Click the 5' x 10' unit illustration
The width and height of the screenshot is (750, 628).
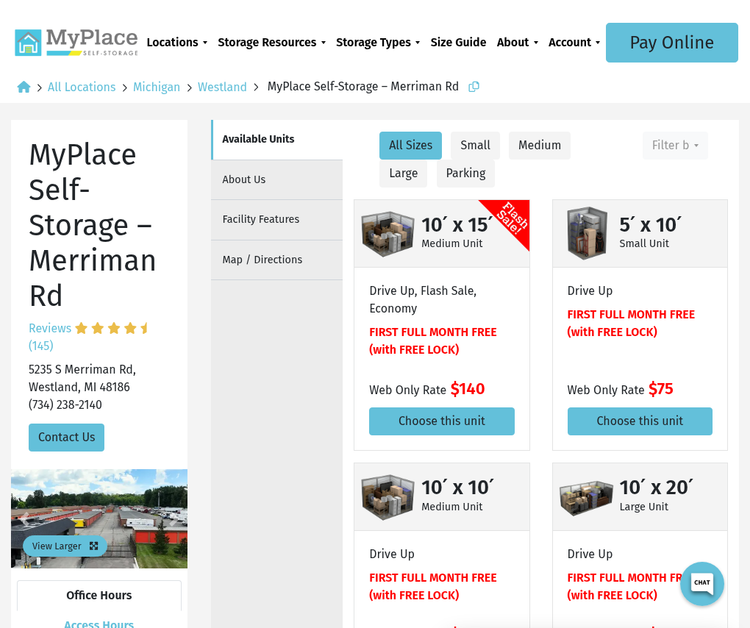(x=587, y=233)
